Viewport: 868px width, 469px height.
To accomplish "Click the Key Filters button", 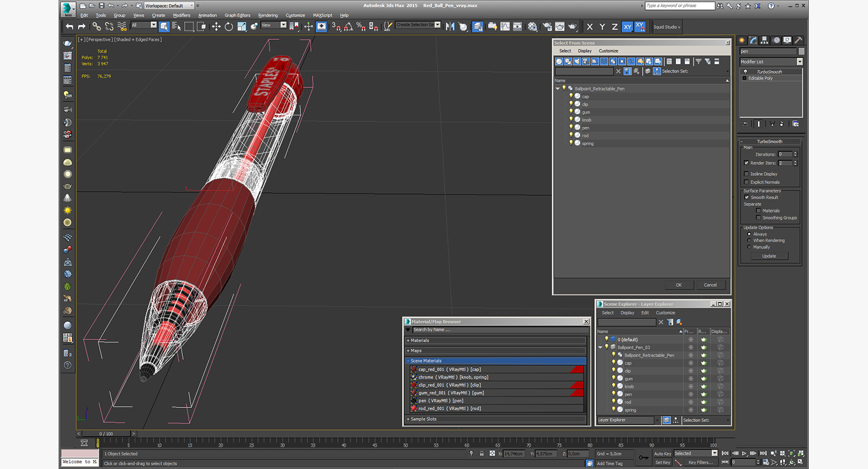I will click(701, 462).
